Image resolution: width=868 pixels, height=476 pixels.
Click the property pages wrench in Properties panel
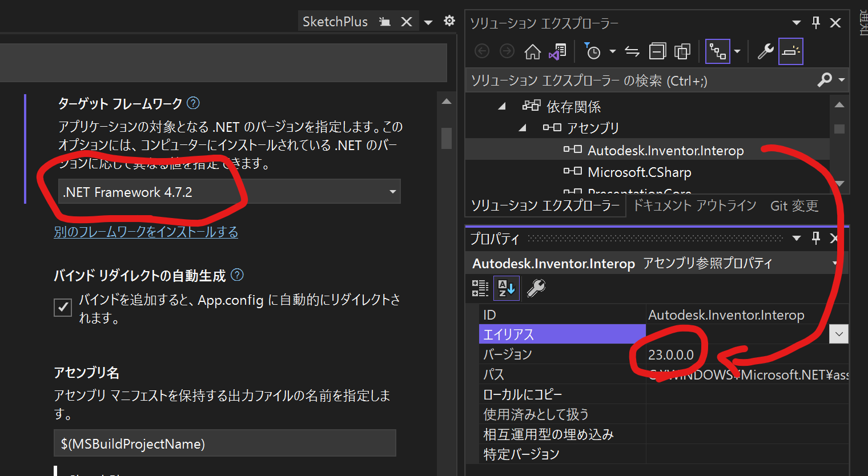tap(536, 288)
